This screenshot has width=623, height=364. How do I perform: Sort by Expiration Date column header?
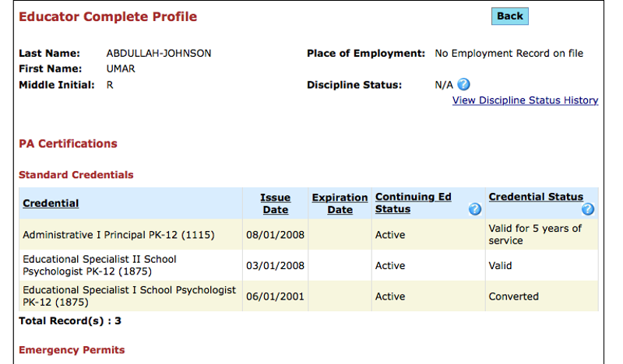[x=340, y=204]
